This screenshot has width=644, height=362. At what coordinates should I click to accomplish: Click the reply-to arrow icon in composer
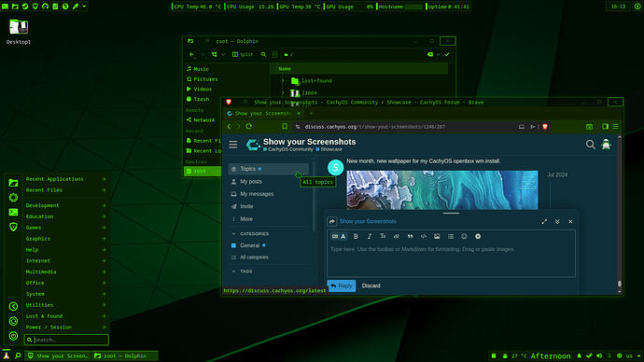(x=332, y=222)
